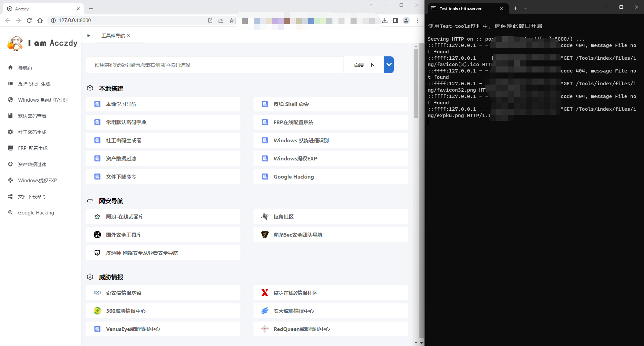Screen dimensions: 644x346
Task: Open the Google Hacking card
Action: [331, 177]
